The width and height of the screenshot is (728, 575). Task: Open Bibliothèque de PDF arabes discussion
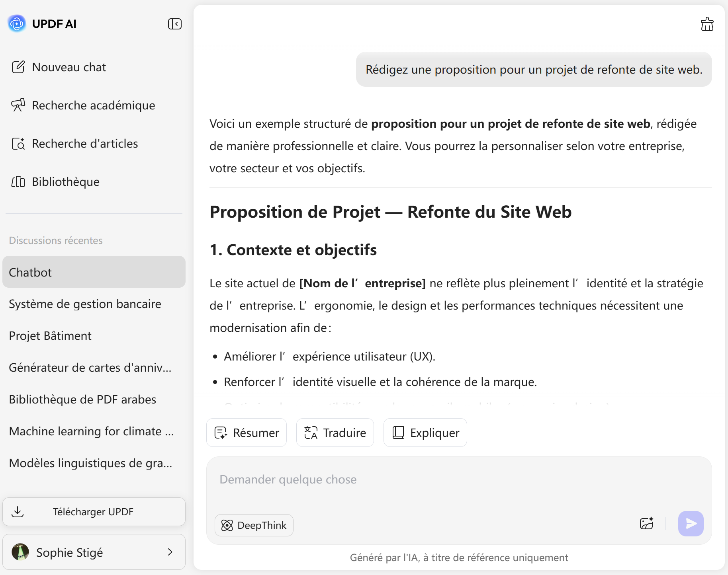tap(82, 400)
